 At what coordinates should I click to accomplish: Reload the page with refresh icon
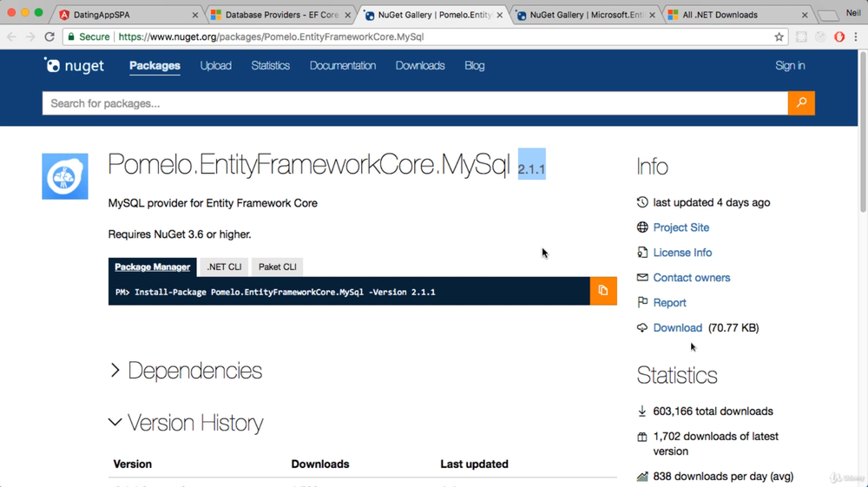[x=49, y=37]
